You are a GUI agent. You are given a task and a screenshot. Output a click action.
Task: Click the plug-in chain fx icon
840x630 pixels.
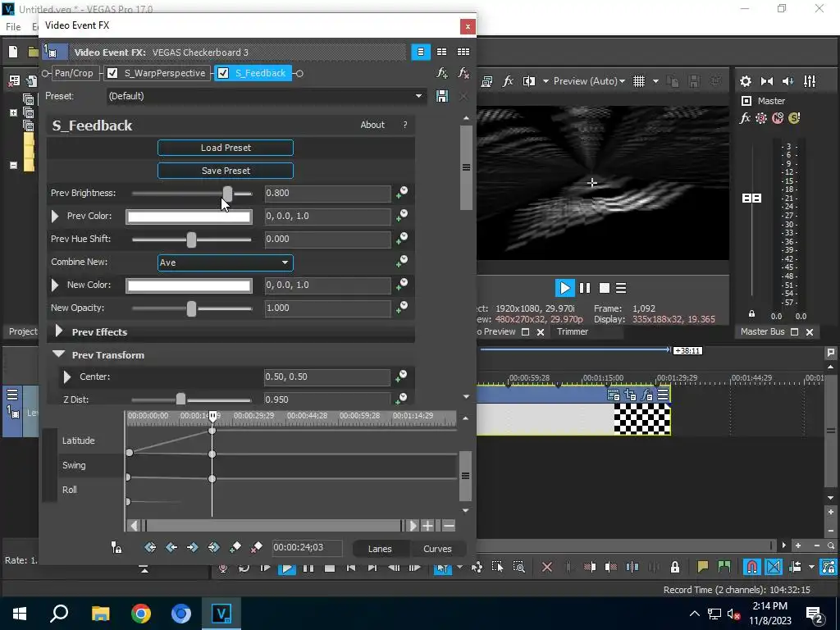tap(442, 73)
